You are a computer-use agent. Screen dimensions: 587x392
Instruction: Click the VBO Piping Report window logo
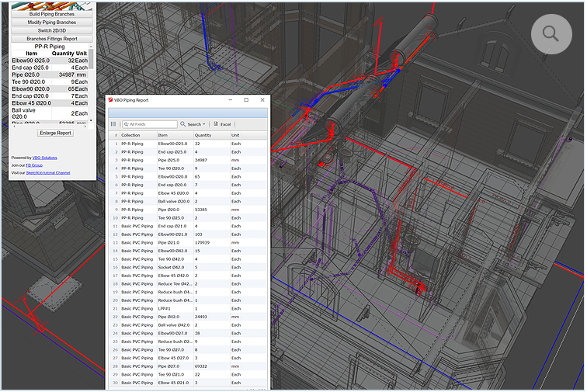[110, 100]
